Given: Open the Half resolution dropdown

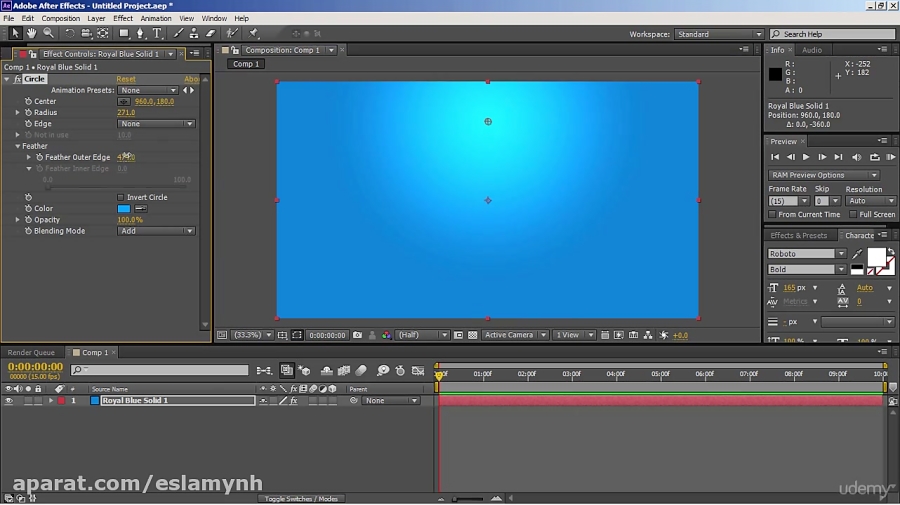Looking at the screenshot, I should click(x=423, y=335).
